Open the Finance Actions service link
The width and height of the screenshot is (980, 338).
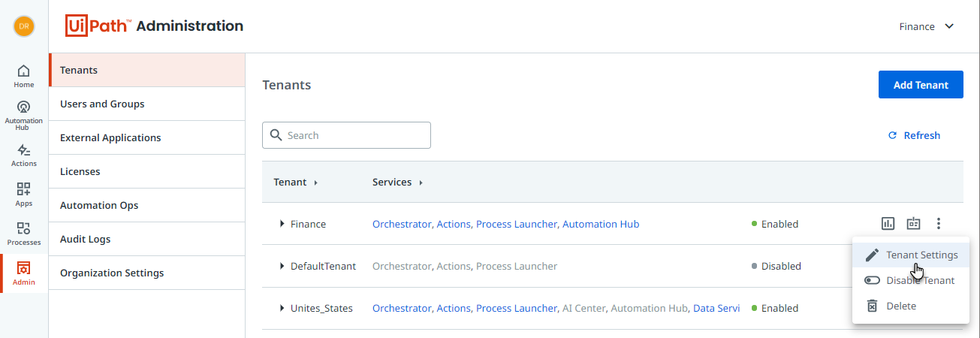[x=454, y=224]
